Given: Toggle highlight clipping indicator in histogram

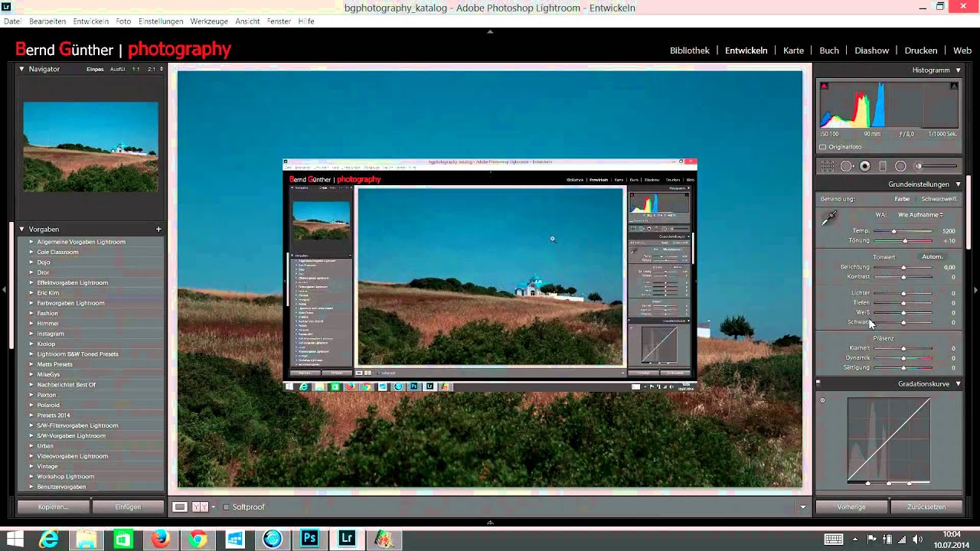Looking at the screenshot, I should point(954,86).
